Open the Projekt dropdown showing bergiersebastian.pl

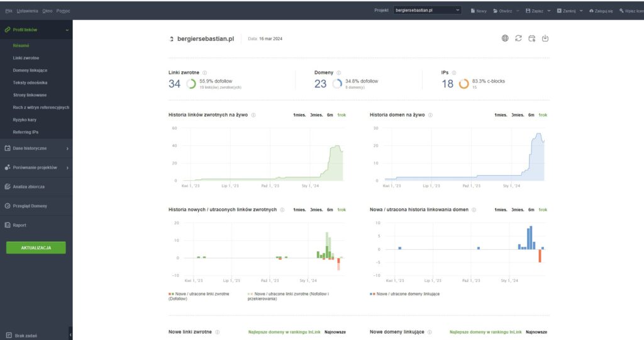tap(428, 10)
